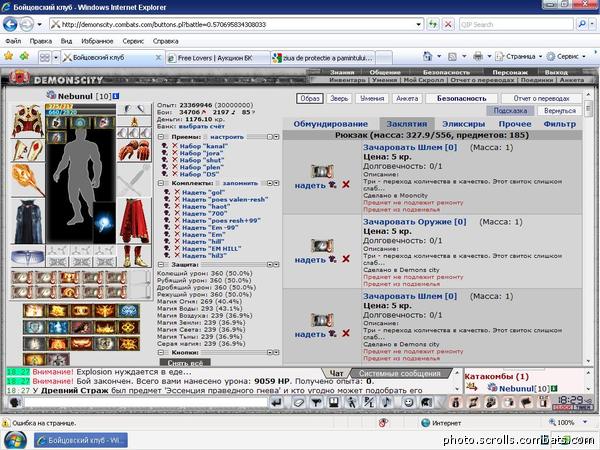600x450 pixels.
Task: Click the glowing blue orb item slot
Action: tap(104, 223)
